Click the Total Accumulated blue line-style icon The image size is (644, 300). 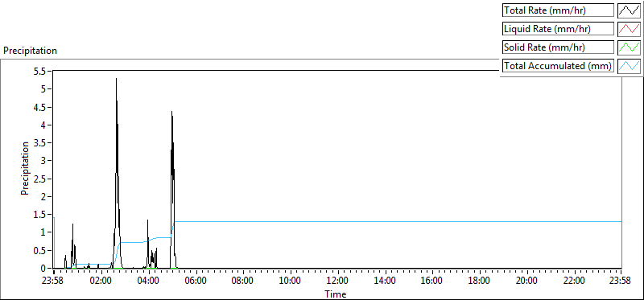coord(629,66)
